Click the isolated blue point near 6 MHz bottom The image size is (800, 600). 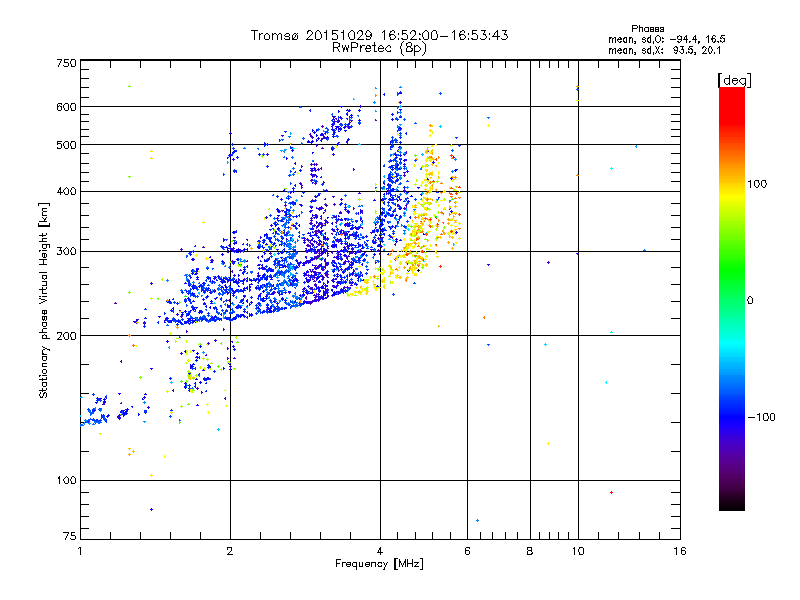click(x=478, y=520)
